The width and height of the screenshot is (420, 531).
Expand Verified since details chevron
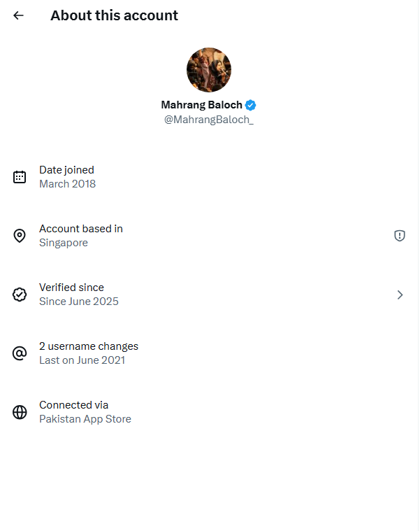click(x=400, y=295)
